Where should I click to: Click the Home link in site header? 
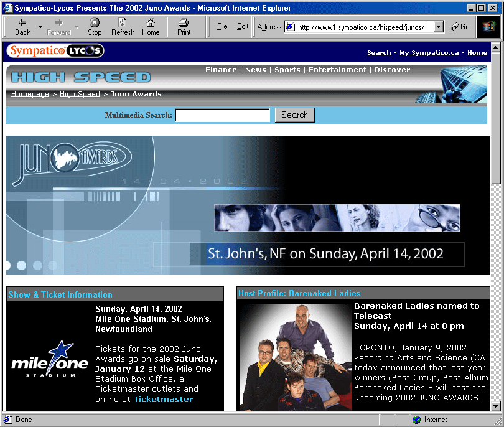tap(477, 53)
